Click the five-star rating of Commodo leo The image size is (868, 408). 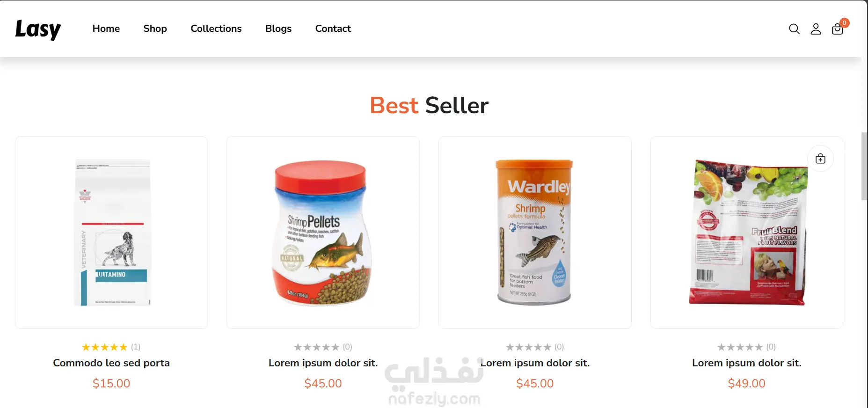coord(104,347)
